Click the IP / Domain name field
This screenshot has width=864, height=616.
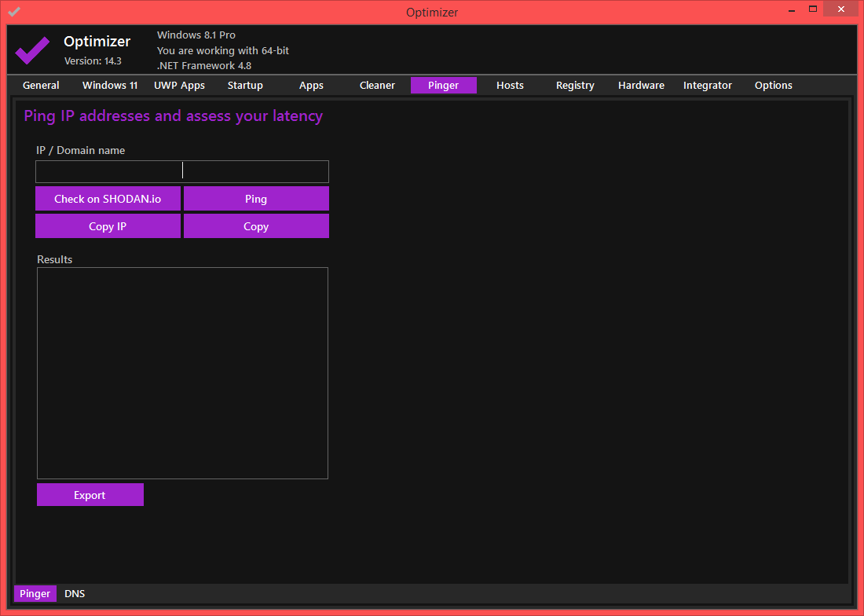click(x=181, y=171)
